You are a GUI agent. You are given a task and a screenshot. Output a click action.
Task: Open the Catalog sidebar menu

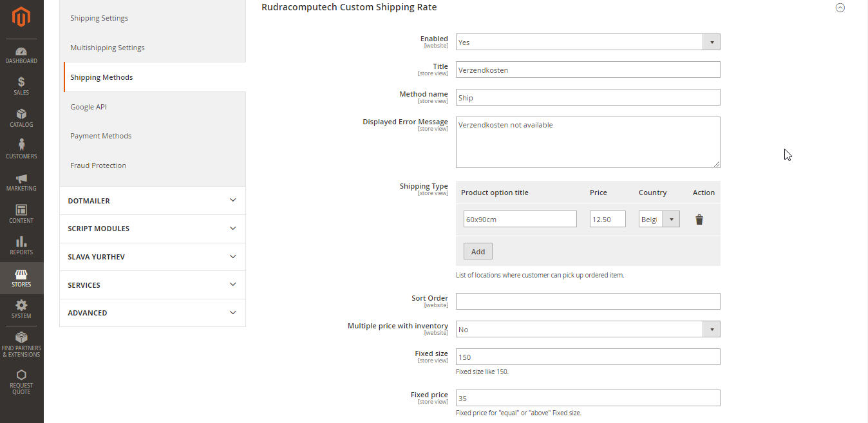click(21, 118)
